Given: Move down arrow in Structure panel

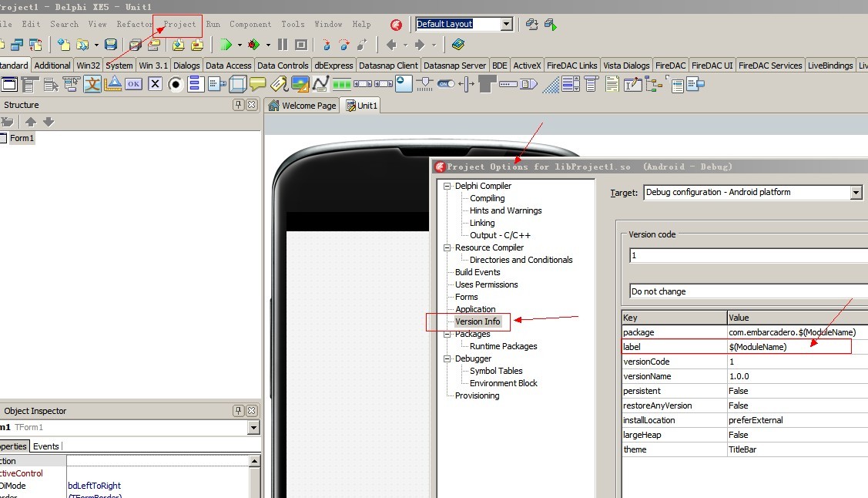Looking at the screenshot, I should click(x=49, y=121).
